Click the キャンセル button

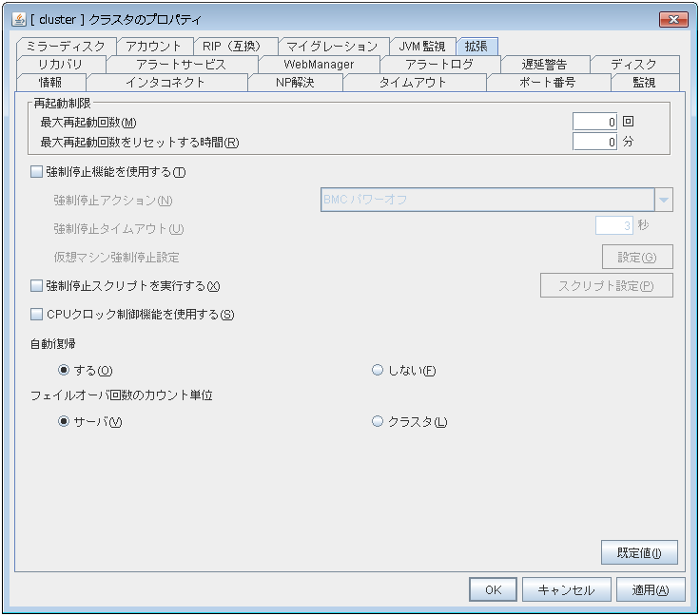(566, 589)
